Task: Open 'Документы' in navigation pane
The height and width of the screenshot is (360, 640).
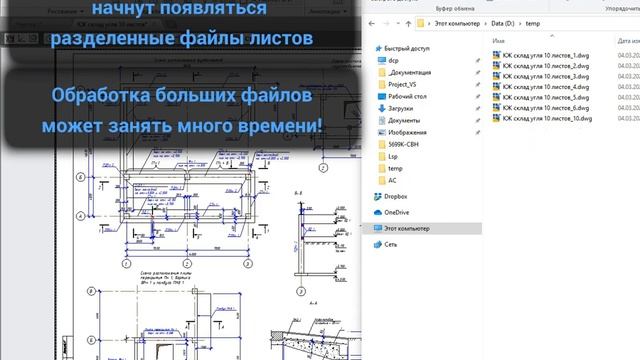Action: [404, 120]
